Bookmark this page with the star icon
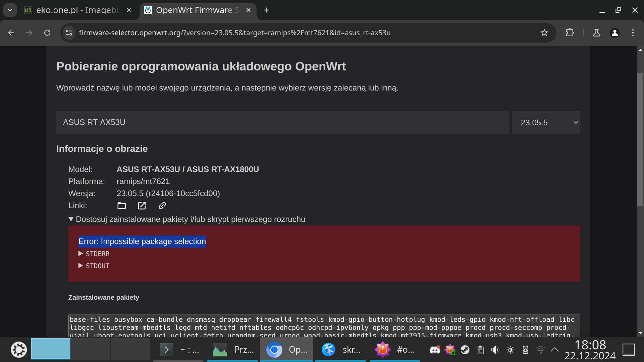 pos(544,33)
